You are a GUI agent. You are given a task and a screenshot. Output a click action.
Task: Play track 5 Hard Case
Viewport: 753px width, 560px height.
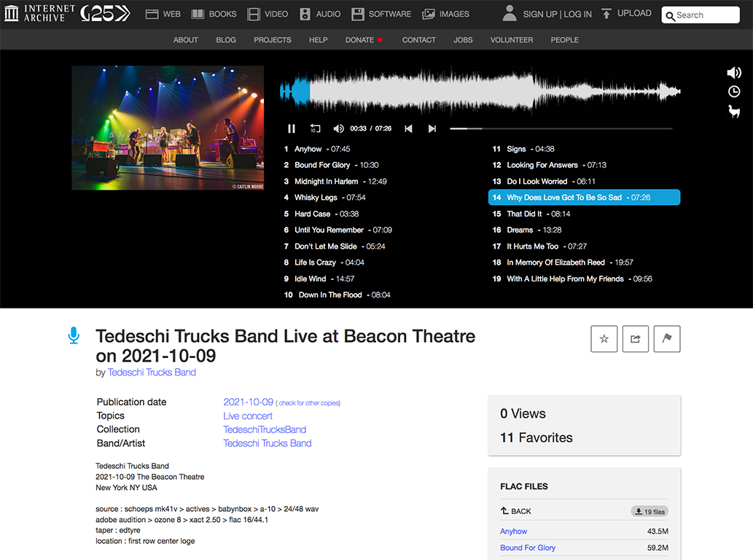[321, 214]
